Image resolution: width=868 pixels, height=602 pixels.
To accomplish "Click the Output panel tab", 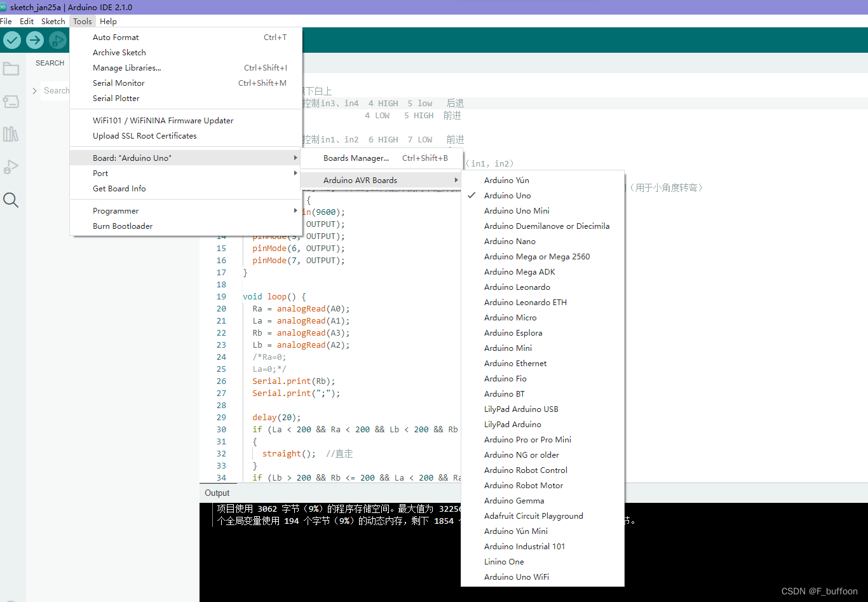I will [217, 493].
